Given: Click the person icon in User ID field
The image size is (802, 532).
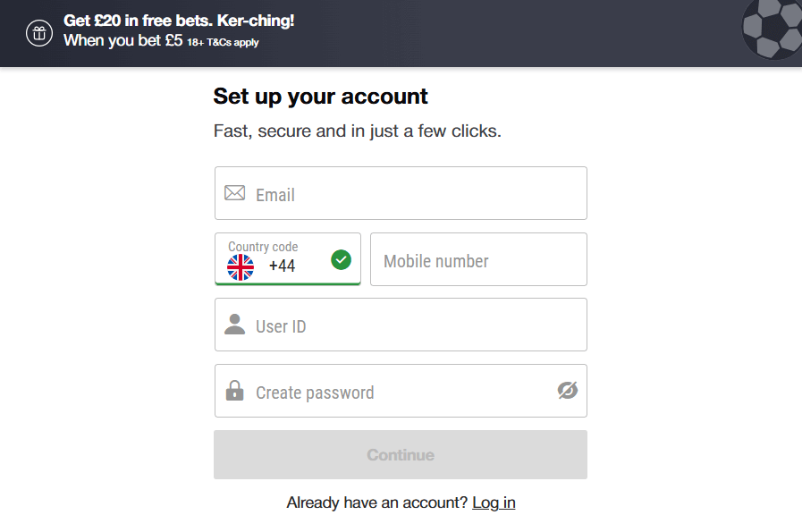Looking at the screenshot, I should click(234, 324).
